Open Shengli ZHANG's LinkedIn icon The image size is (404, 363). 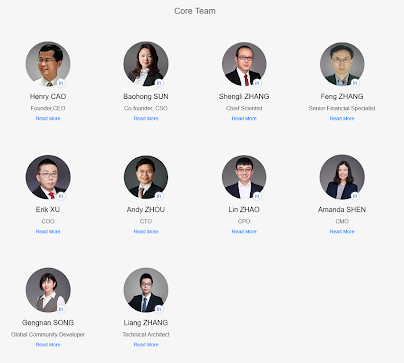(x=257, y=83)
